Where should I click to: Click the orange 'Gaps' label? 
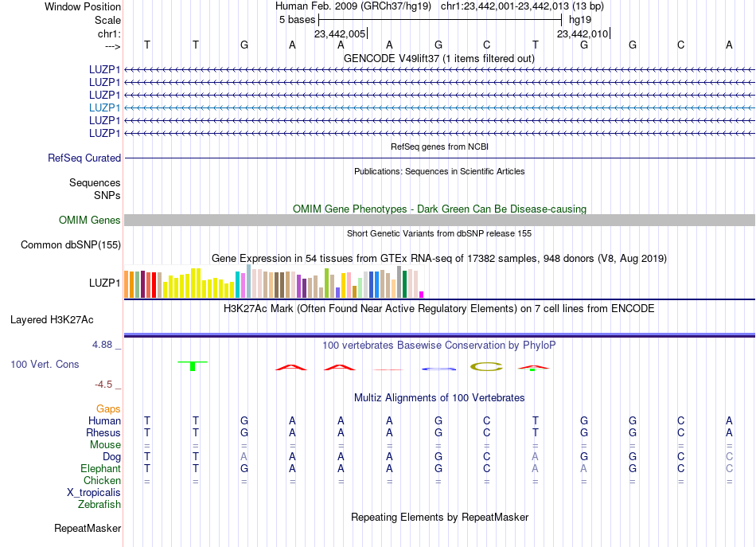pyautogui.click(x=108, y=408)
